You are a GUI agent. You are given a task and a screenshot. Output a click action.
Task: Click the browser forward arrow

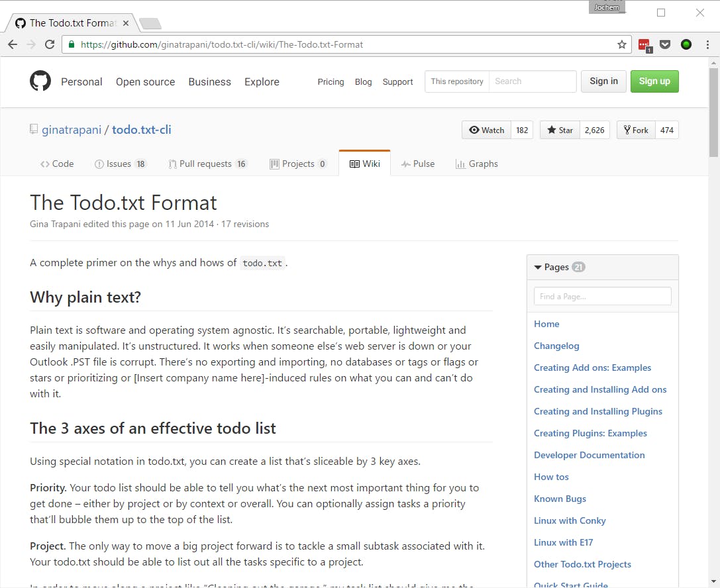coord(31,44)
